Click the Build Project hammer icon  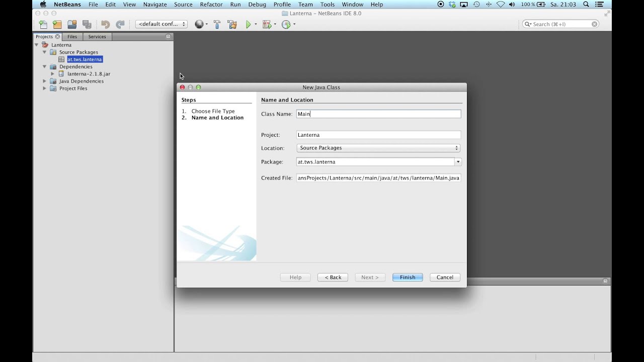pyautogui.click(x=217, y=24)
